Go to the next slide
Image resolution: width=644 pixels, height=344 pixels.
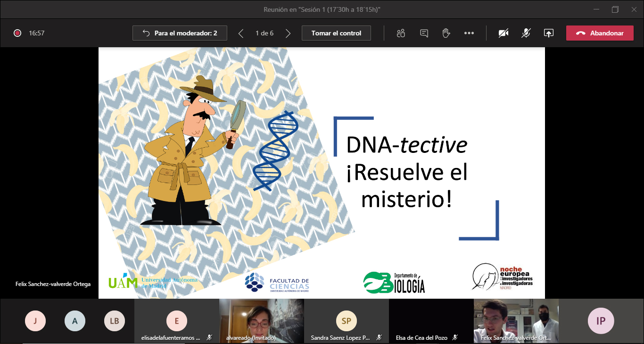(x=288, y=33)
